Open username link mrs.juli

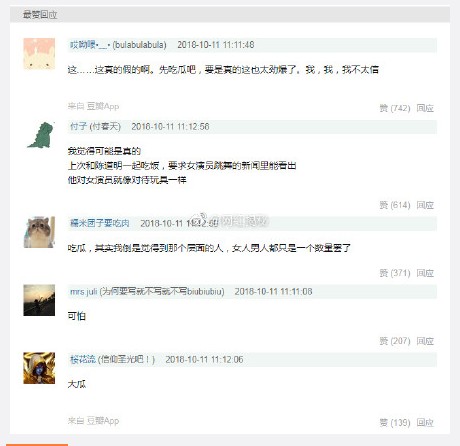[x=83, y=292]
